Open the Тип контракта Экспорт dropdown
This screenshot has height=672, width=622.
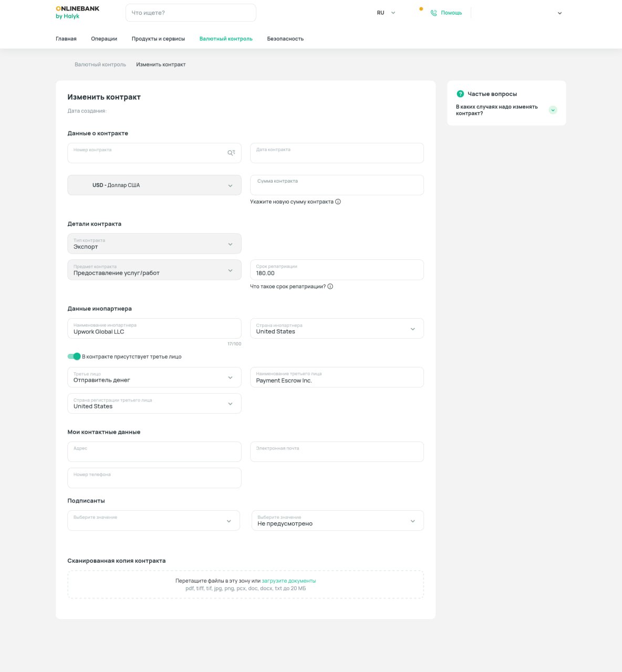(x=154, y=244)
